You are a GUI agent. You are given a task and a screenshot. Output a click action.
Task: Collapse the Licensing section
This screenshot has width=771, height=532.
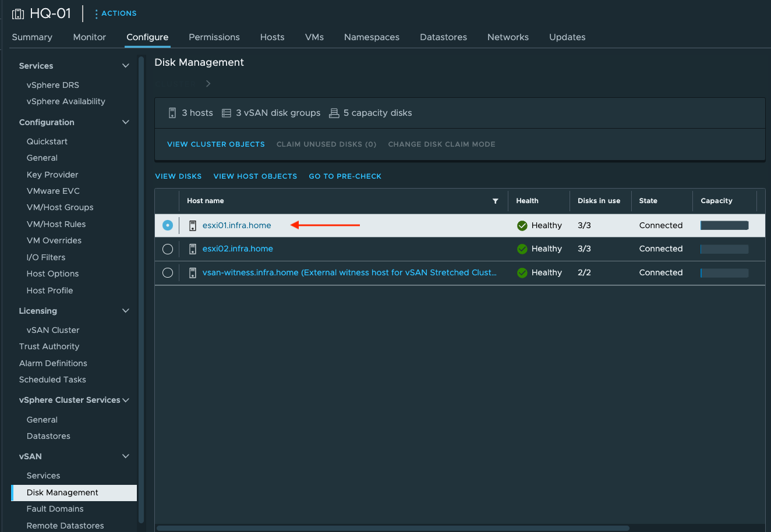[125, 310]
